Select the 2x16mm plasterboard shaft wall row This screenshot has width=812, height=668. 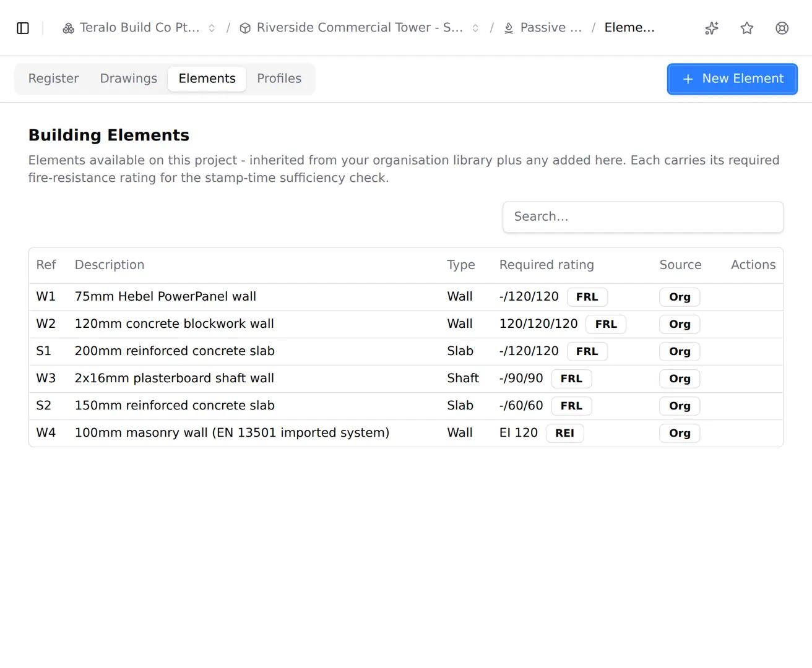coord(406,379)
